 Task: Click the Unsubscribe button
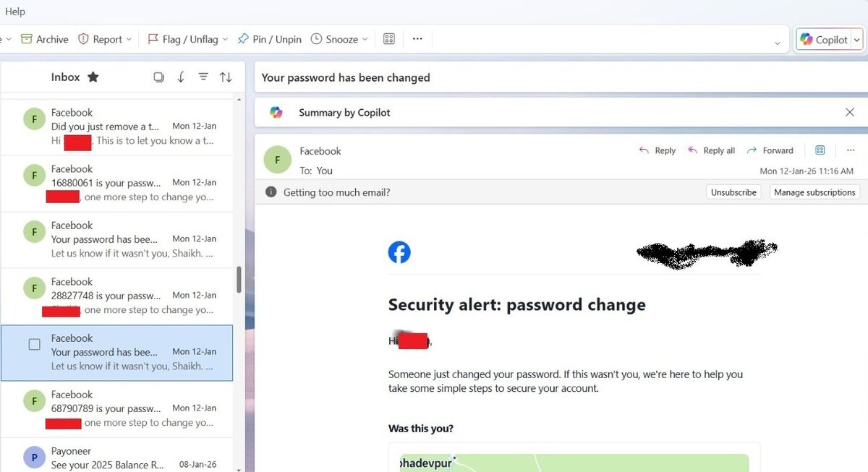click(x=733, y=192)
